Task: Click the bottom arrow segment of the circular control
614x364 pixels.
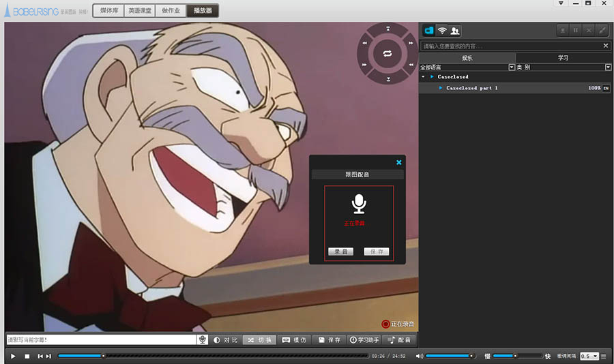Action: 388,79
